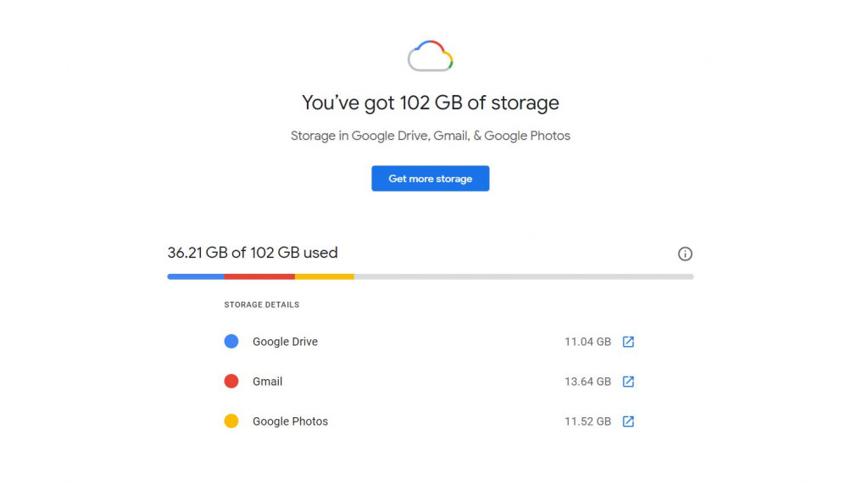Viewport: 868px width, 485px height.
Task: Open the storage info icon
Action: coord(685,254)
